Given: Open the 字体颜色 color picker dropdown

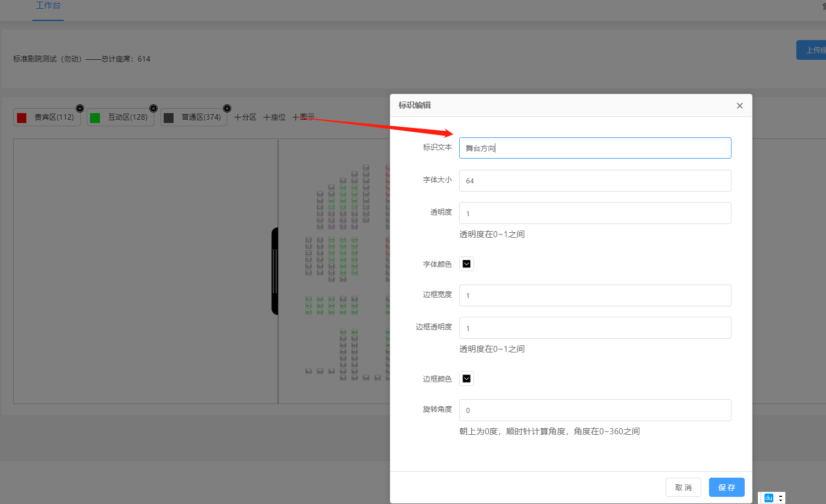Looking at the screenshot, I should 466,264.
